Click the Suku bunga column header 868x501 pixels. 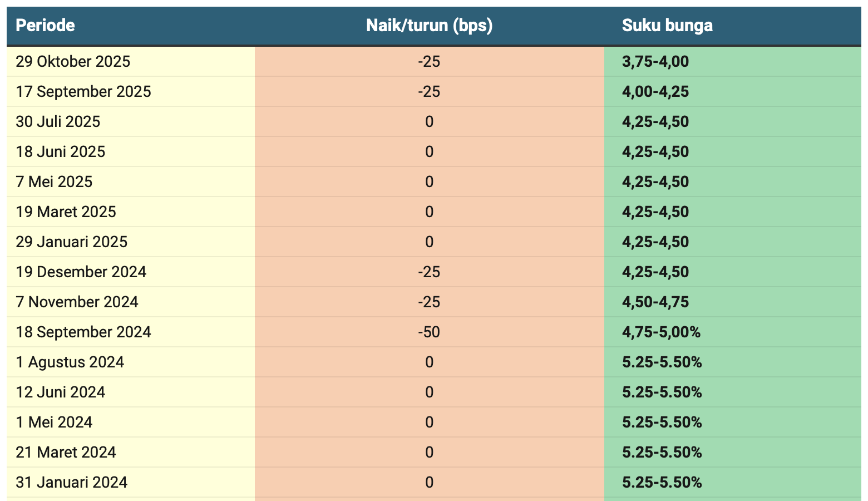pos(667,26)
